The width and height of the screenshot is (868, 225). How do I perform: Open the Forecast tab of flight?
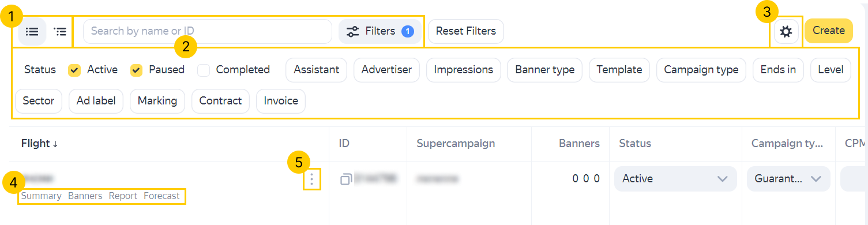tap(161, 196)
